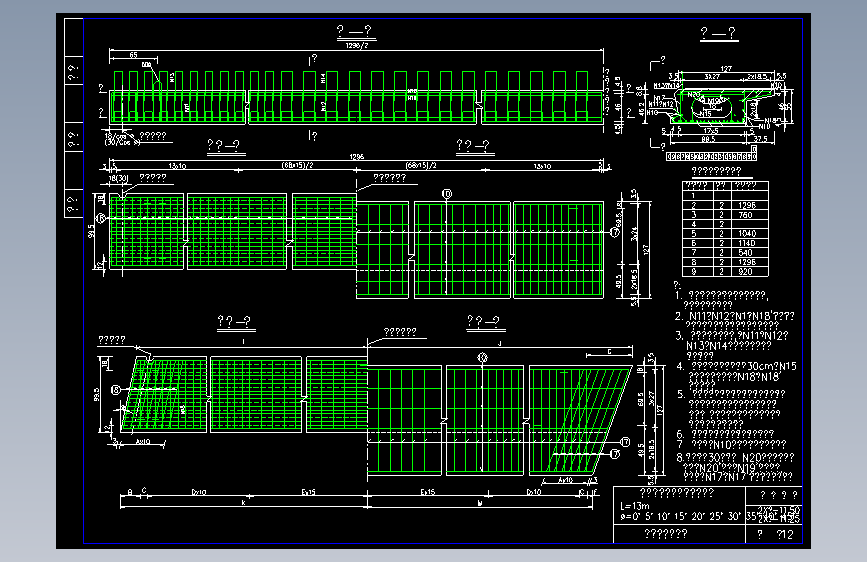
Task: Select the 65 dimension above the elevation view
Action: pos(133,55)
